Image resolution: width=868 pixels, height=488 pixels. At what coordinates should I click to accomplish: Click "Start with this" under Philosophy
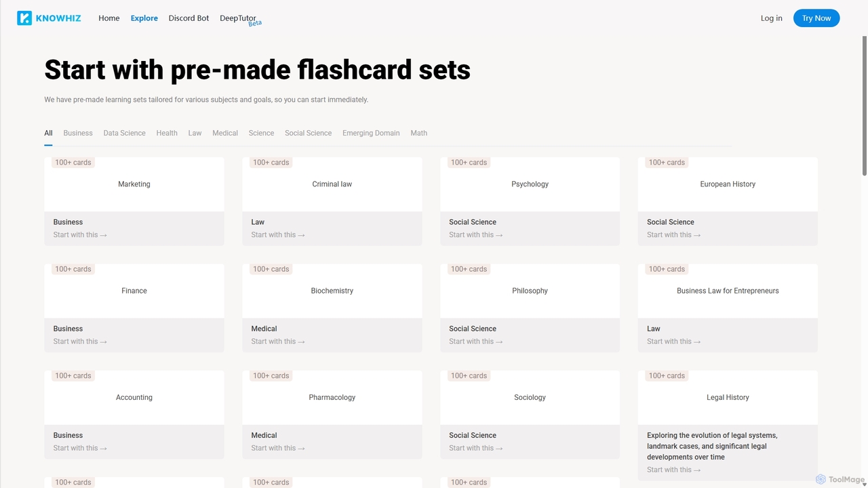coord(476,342)
